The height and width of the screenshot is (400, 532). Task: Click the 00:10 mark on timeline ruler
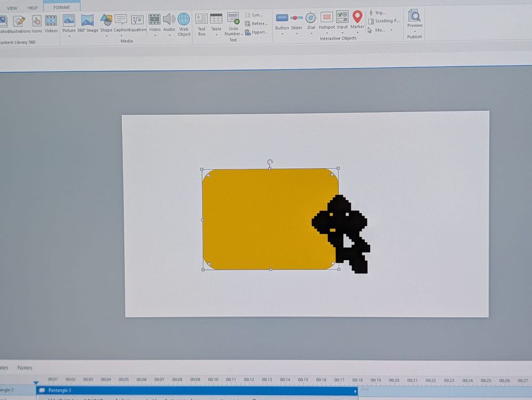[212, 379]
